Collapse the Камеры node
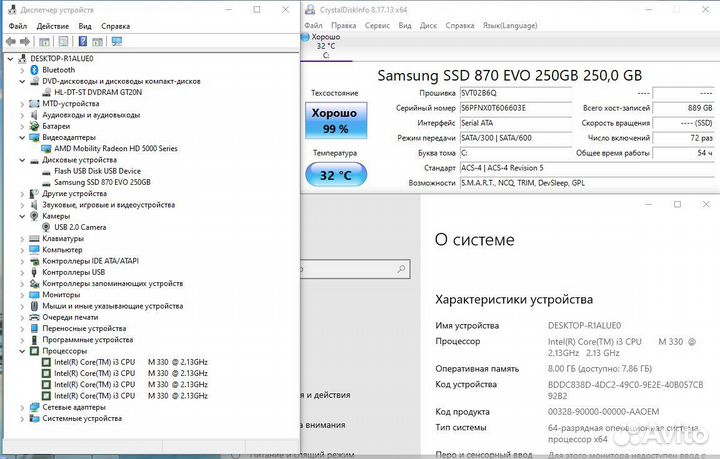 pyautogui.click(x=22, y=216)
